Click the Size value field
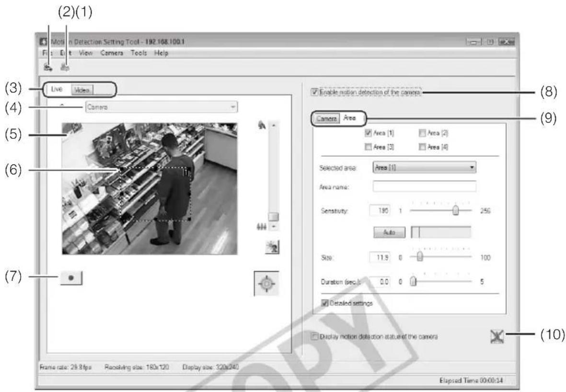This screenshot has height=392, width=566. coord(380,257)
